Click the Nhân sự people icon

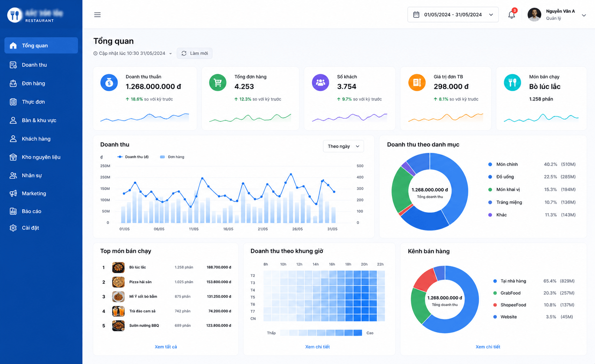(x=13, y=176)
